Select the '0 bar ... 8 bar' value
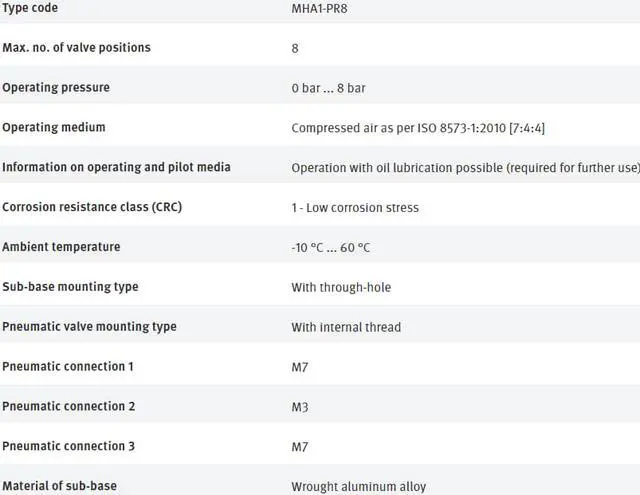This screenshot has height=495, width=640. [328, 88]
